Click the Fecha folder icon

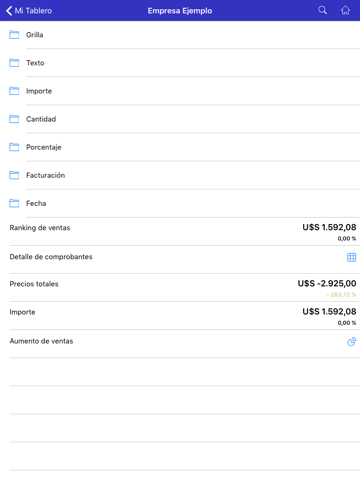14,203
